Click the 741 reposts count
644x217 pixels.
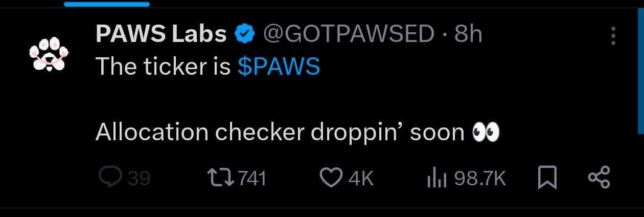tap(252, 179)
